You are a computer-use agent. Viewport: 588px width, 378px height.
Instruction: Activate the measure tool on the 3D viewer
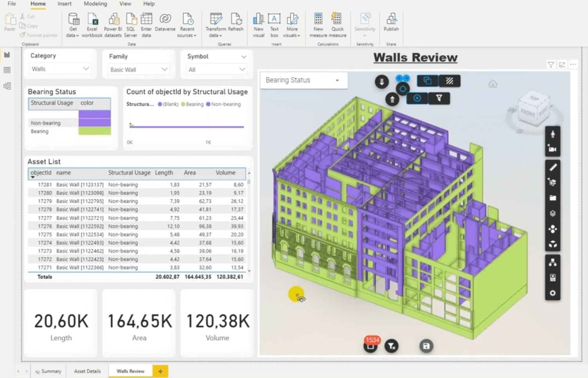click(552, 167)
